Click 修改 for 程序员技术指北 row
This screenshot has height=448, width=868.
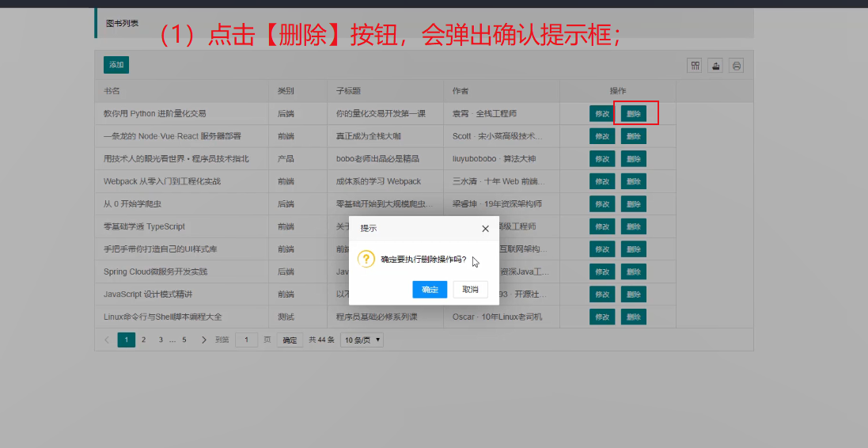(602, 159)
